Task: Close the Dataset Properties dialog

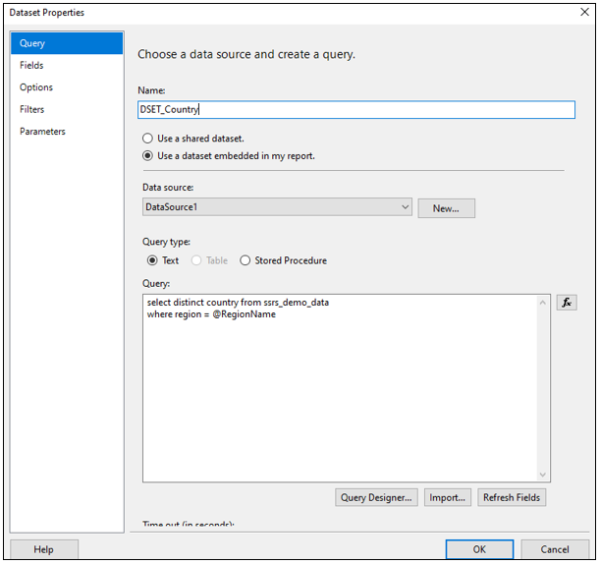Action: tap(584, 12)
